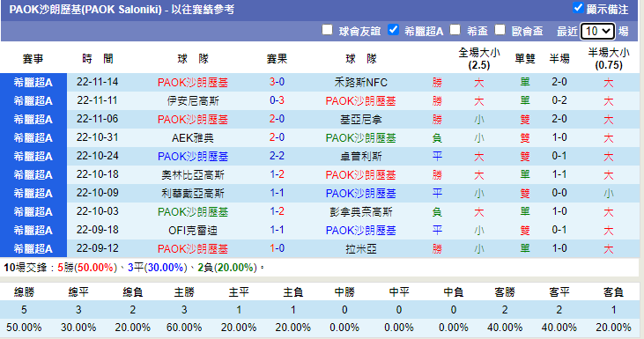Enable the 歐會盃 checkbox
The height and width of the screenshot is (339, 644).
pos(500,30)
